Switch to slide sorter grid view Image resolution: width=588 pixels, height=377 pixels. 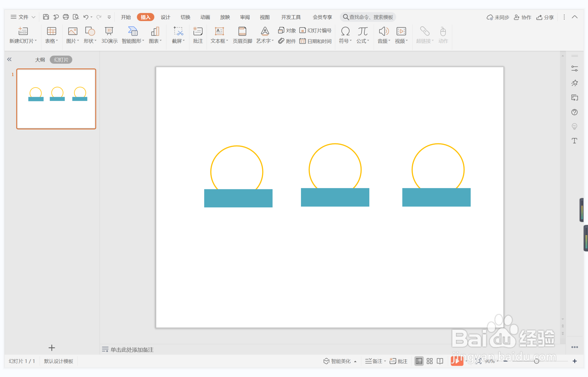click(430, 361)
